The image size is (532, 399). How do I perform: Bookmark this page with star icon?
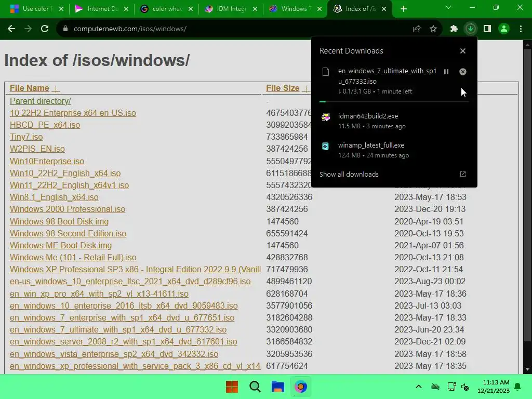pyautogui.click(x=433, y=29)
